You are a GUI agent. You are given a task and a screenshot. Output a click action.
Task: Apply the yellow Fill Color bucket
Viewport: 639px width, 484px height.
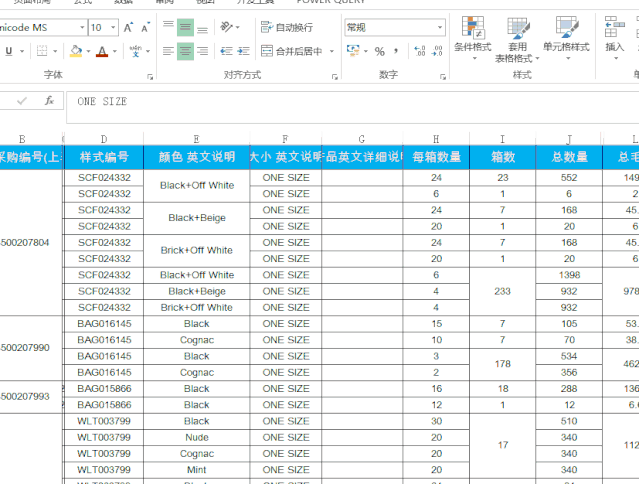pos(76,51)
